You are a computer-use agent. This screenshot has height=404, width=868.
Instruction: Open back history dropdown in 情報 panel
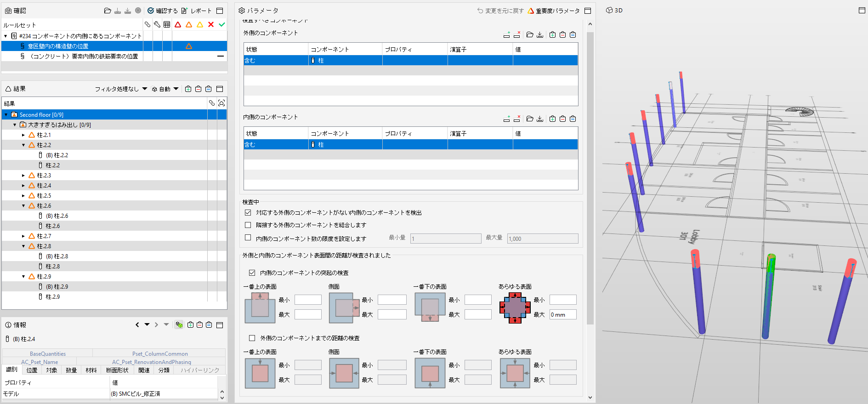pyautogui.click(x=147, y=324)
